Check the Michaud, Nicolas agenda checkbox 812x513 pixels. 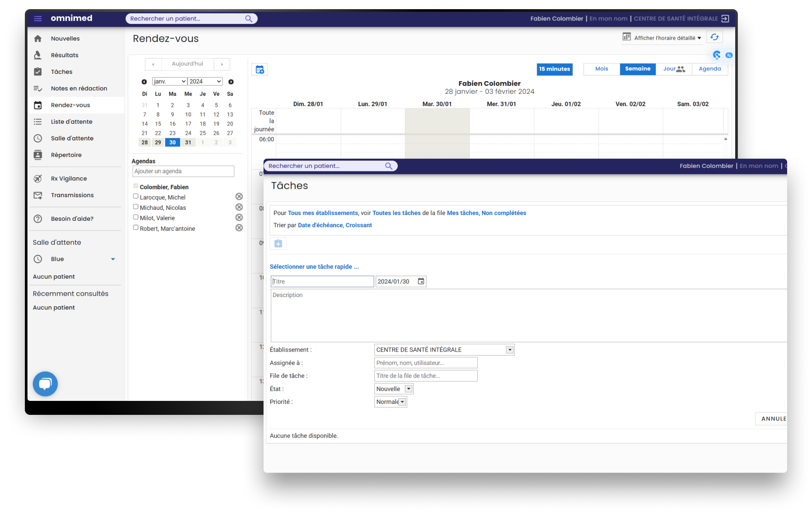click(136, 207)
